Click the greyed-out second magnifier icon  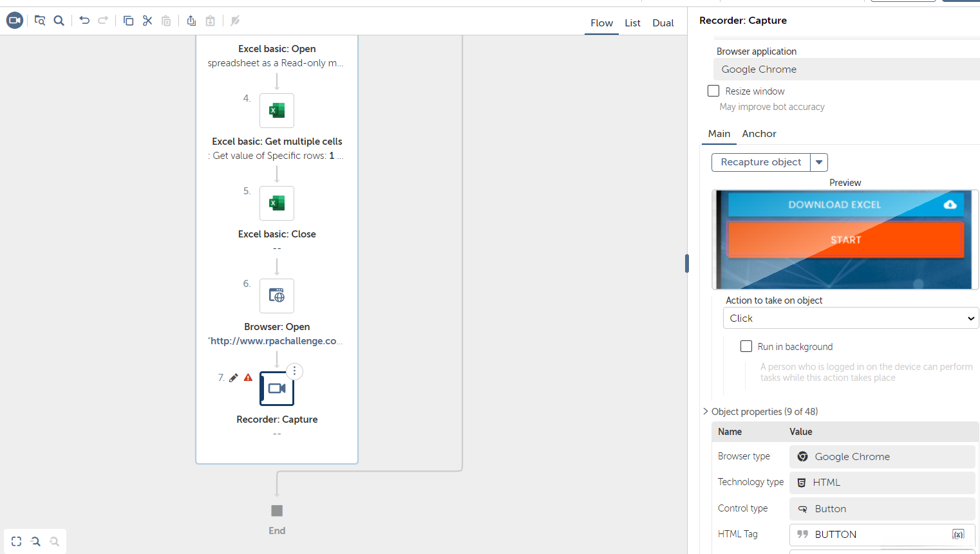(54, 542)
